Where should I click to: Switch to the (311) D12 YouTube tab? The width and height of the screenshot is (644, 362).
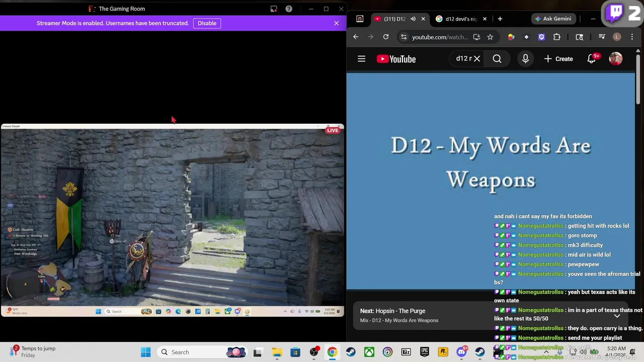tap(394, 19)
